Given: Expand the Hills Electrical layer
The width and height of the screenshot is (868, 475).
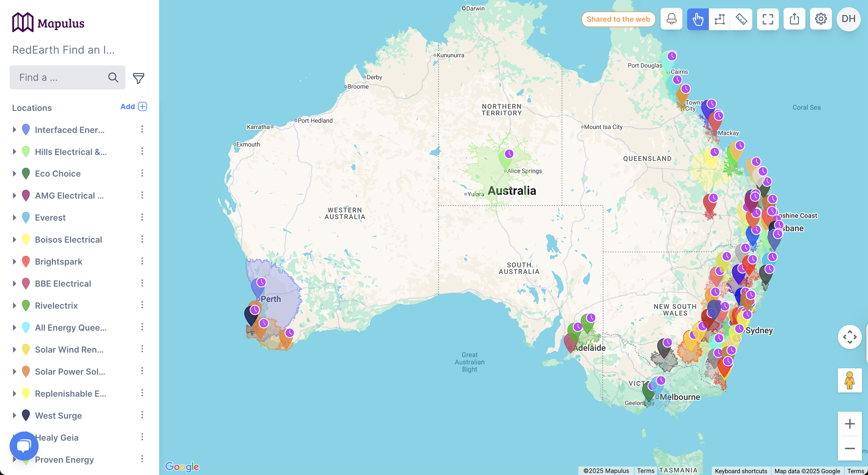Looking at the screenshot, I should click(14, 152).
